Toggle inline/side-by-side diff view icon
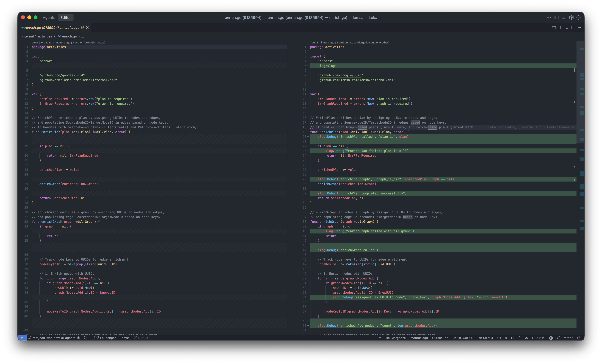The image size is (602, 364). 573,28
